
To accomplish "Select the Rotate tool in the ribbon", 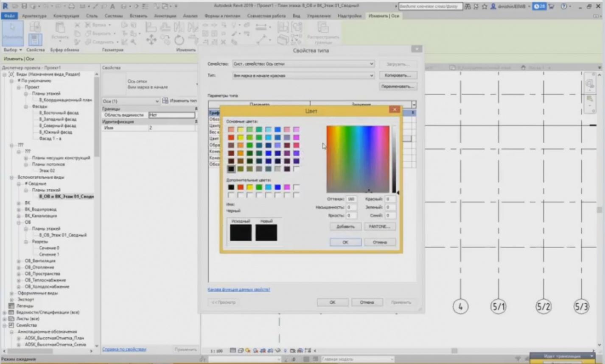I will pyautogui.click(x=179, y=40).
